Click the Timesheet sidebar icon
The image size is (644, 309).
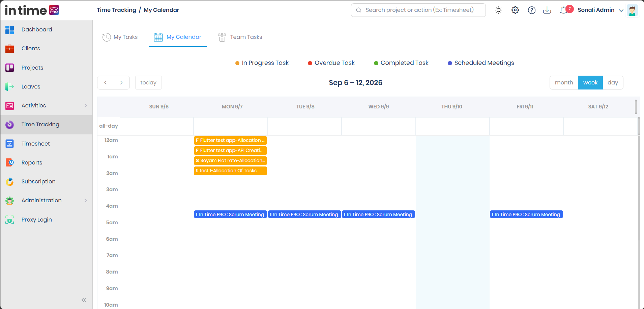point(9,144)
